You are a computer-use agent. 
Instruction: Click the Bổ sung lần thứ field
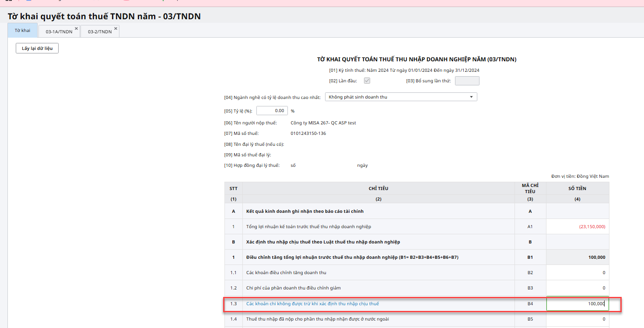coord(467,81)
